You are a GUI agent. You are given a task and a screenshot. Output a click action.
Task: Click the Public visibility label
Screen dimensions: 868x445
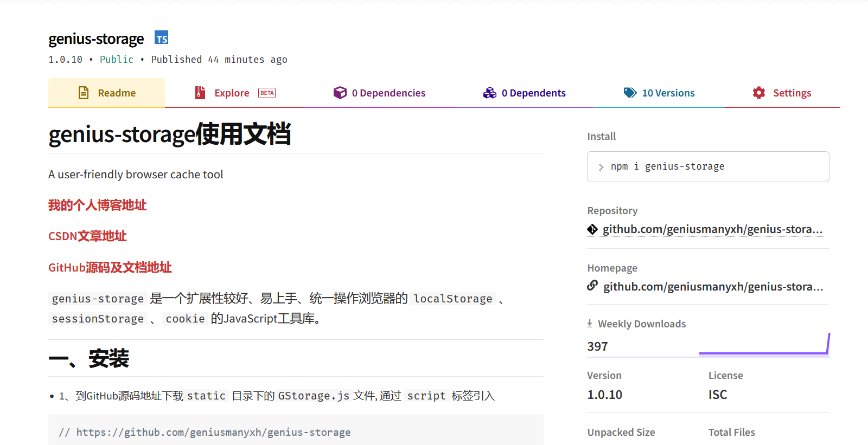(x=117, y=60)
